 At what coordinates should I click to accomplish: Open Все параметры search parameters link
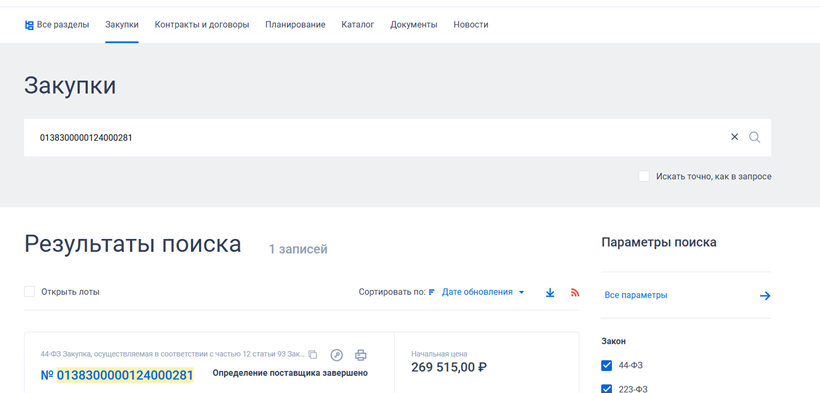[636, 295]
